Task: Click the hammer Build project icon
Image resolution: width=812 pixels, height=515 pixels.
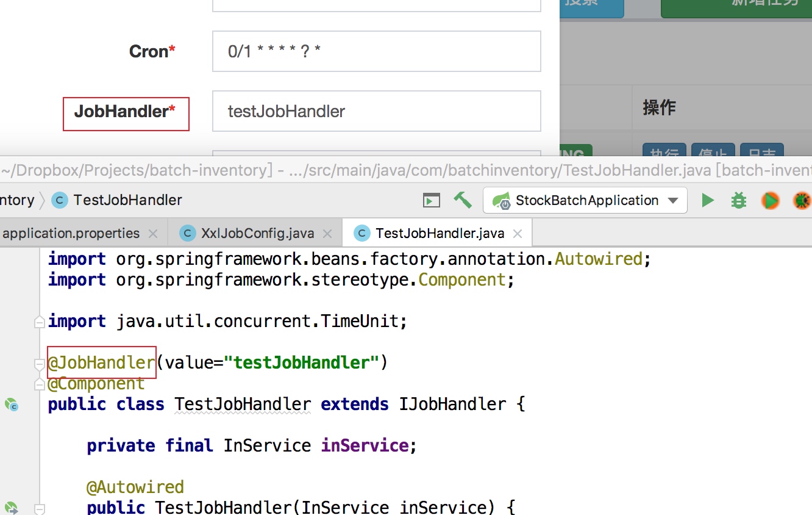Action: (463, 200)
